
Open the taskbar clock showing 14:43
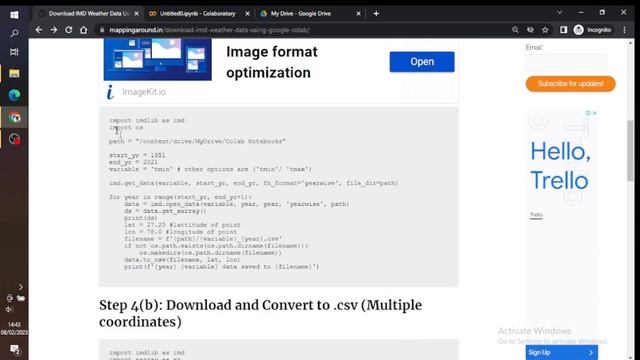14,329
